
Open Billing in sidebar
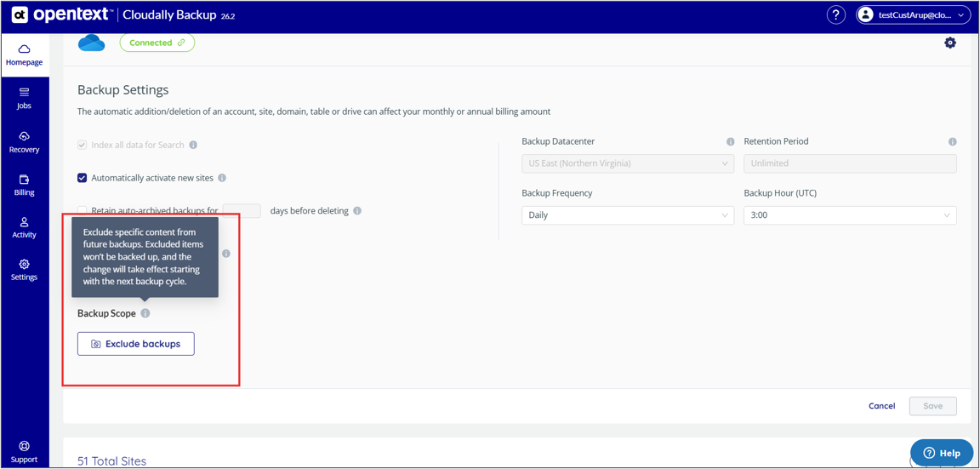coord(25,185)
